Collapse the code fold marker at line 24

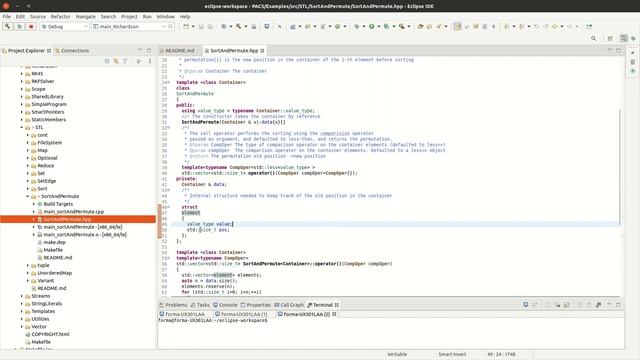point(169,82)
